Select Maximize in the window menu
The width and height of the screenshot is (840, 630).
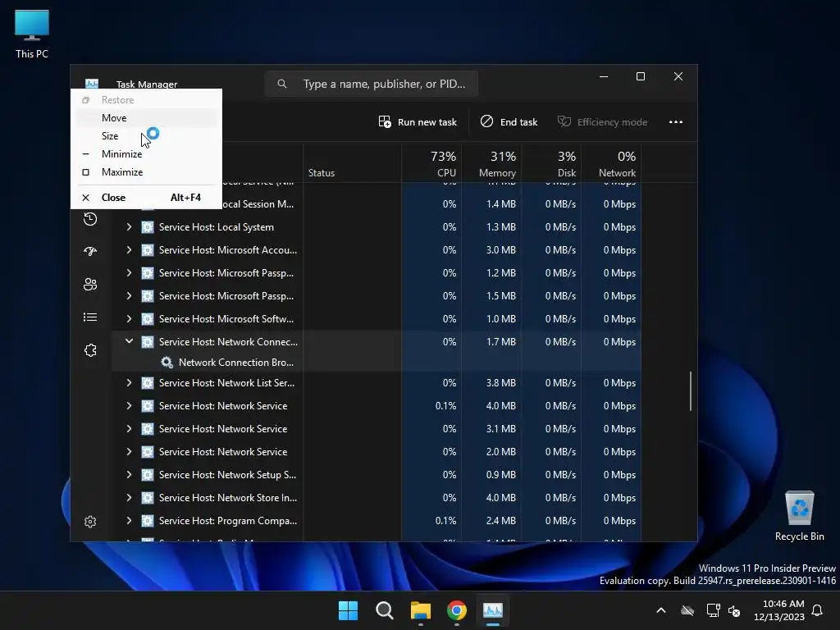[146, 172]
